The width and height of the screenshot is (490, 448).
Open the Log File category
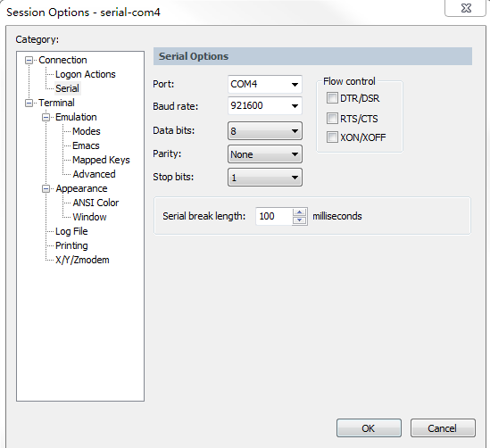tap(71, 231)
